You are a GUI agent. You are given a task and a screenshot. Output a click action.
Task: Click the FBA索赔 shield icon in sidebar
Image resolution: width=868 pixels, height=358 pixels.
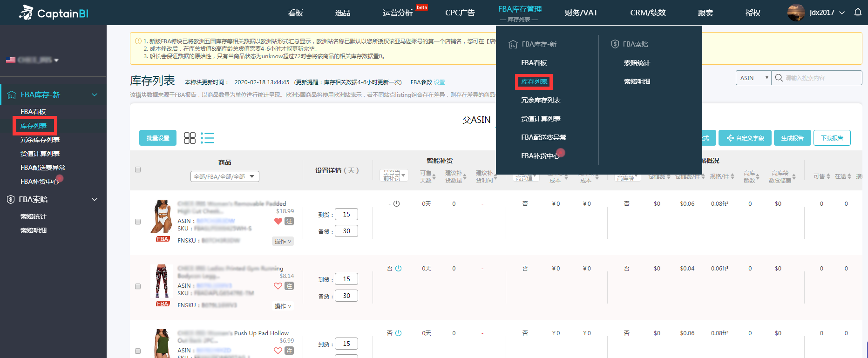11,199
